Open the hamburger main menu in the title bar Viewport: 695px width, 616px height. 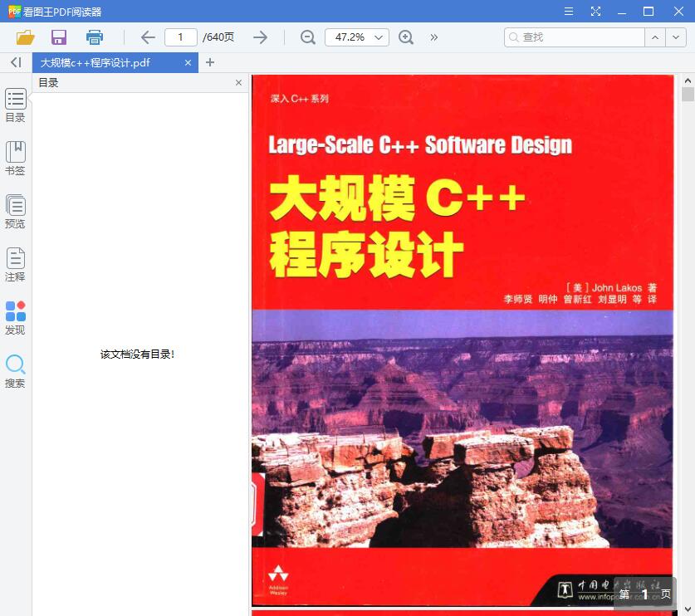pos(569,12)
